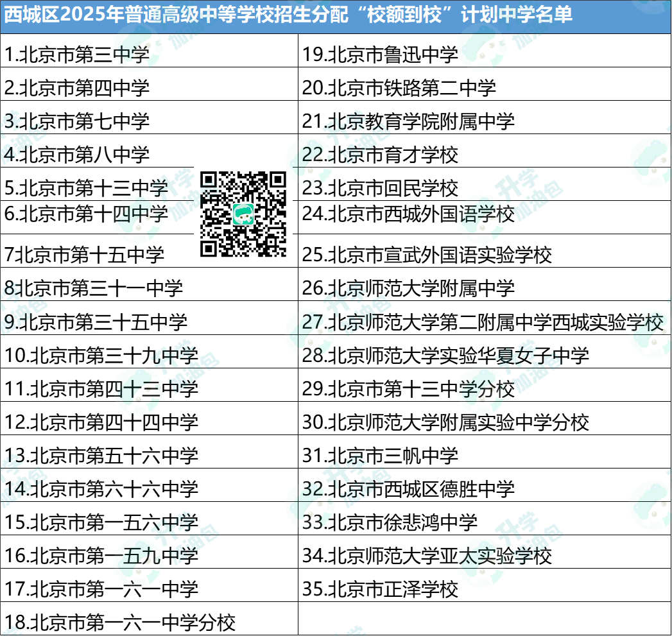The image size is (672, 636).
Task: Select the row '16.北京市第一五九中学'
Action: pos(149,552)
